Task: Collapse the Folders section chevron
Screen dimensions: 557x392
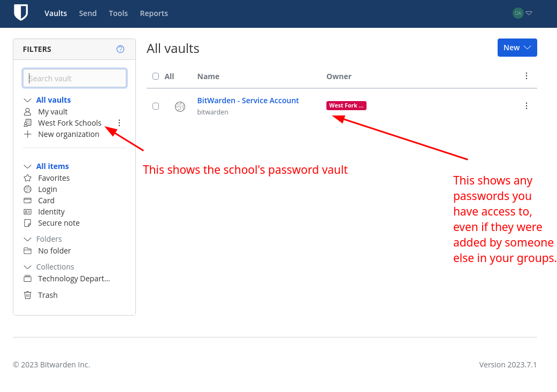Action: pyautogui.click(x=27, y=240)
